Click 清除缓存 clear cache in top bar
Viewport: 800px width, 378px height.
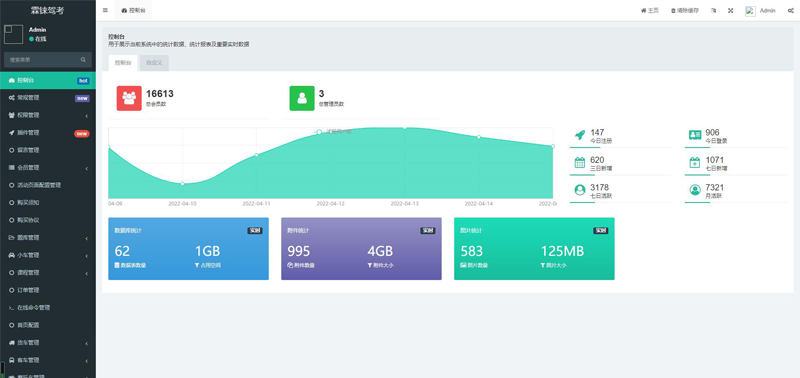coord(685,10)
